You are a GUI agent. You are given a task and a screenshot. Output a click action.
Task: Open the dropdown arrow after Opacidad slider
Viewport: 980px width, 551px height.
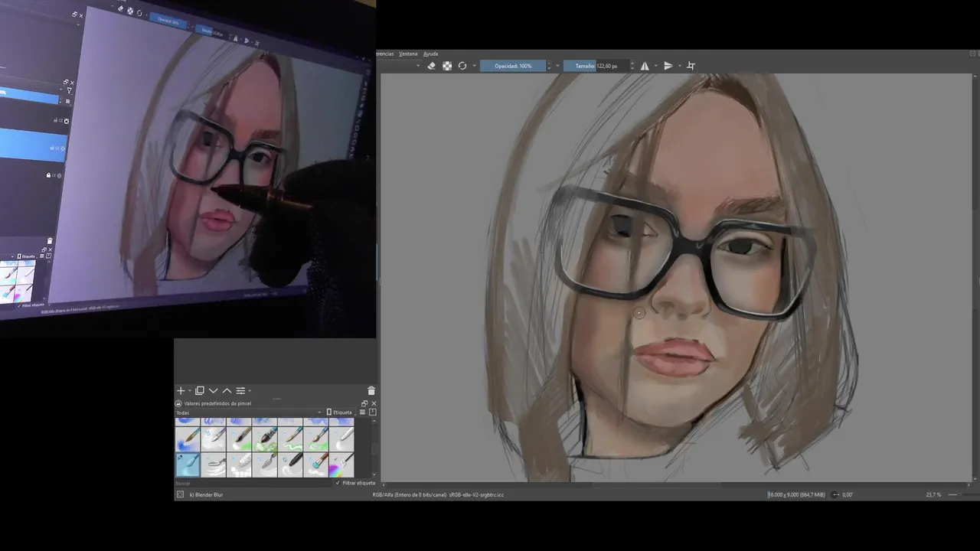557,66
